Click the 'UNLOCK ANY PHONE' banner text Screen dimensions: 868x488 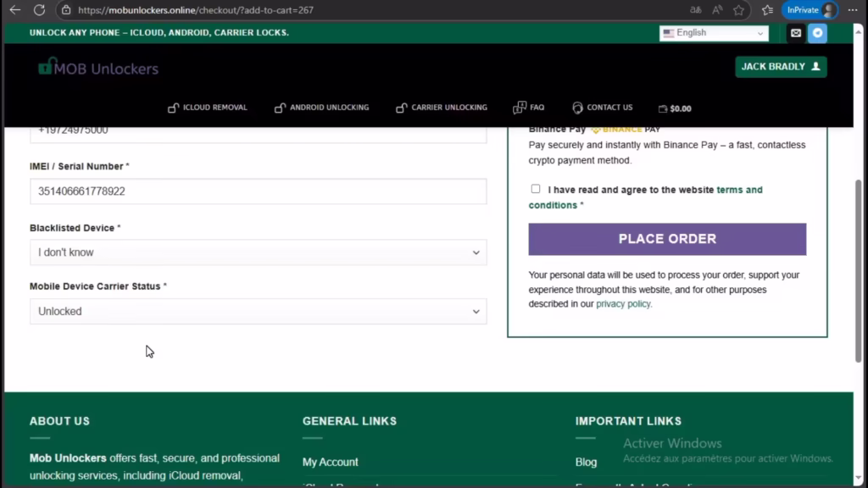159,33
